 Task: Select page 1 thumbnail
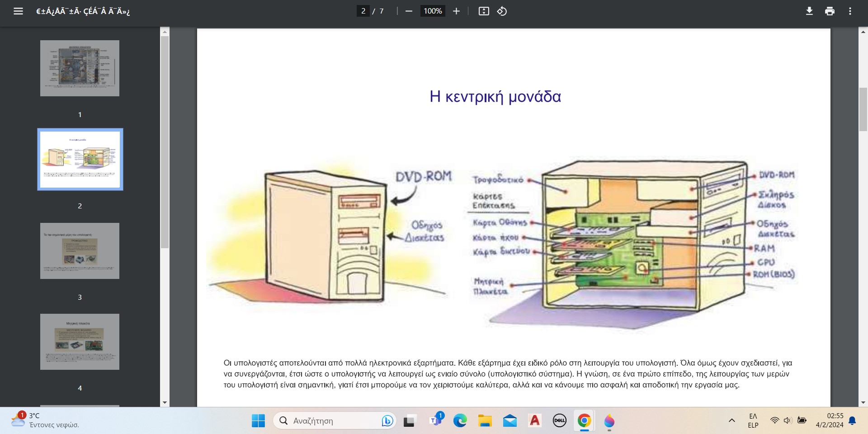click(x=80, y=68)
